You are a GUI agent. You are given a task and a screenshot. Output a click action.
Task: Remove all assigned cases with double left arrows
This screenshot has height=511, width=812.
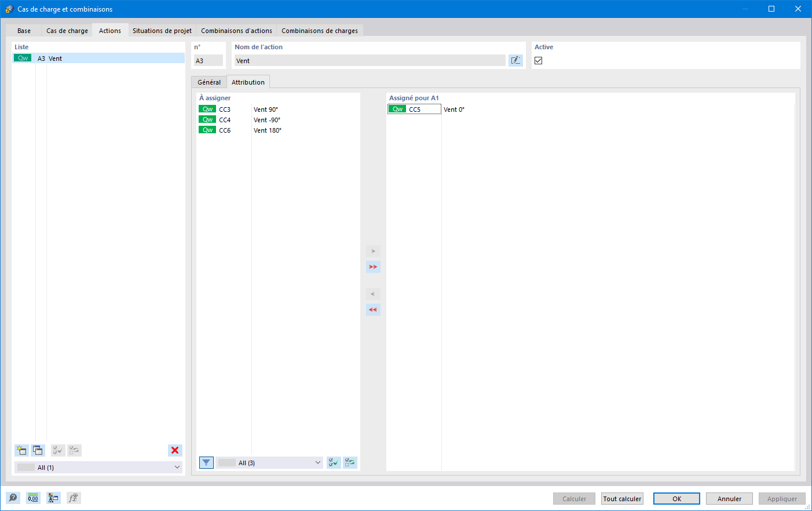click(x=373, y=309)
